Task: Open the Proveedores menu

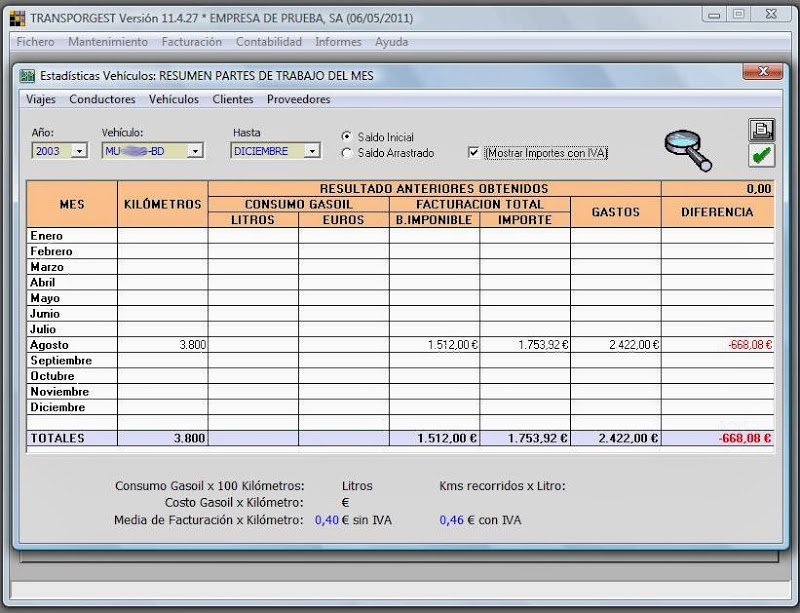Action: click(298, 99)
